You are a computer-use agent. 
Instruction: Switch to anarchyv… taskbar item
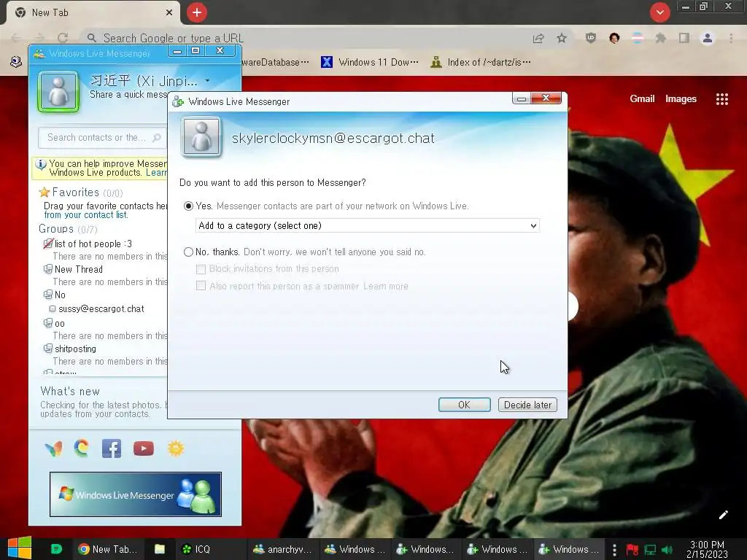click(282, 549)
